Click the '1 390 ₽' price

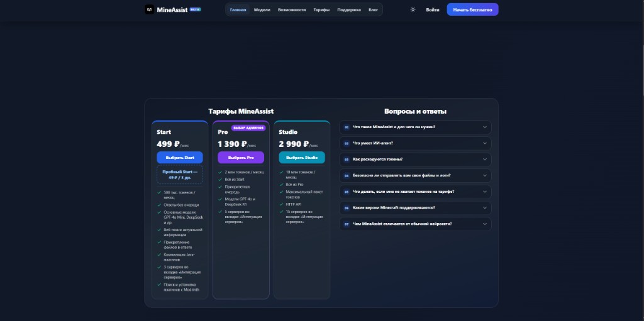click(x=232, y=144)
